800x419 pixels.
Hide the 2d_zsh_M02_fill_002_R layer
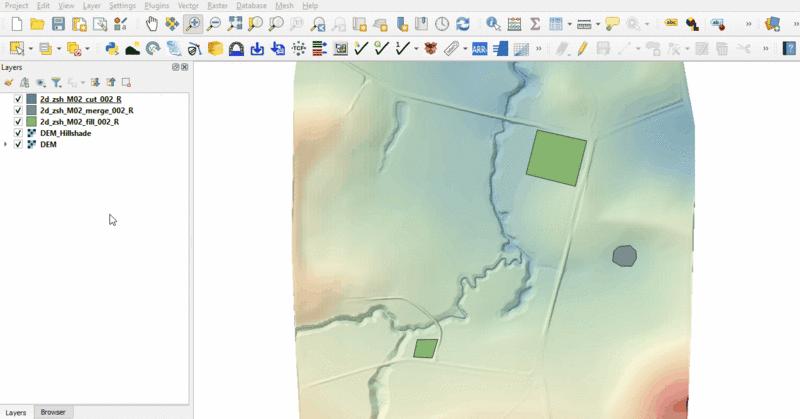[18, 121]
